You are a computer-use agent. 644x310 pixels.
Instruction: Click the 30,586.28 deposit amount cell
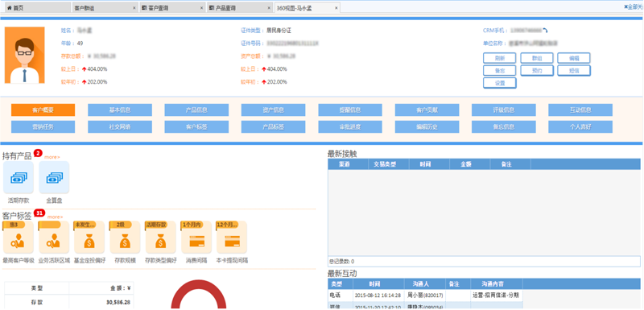click(101, 303)
